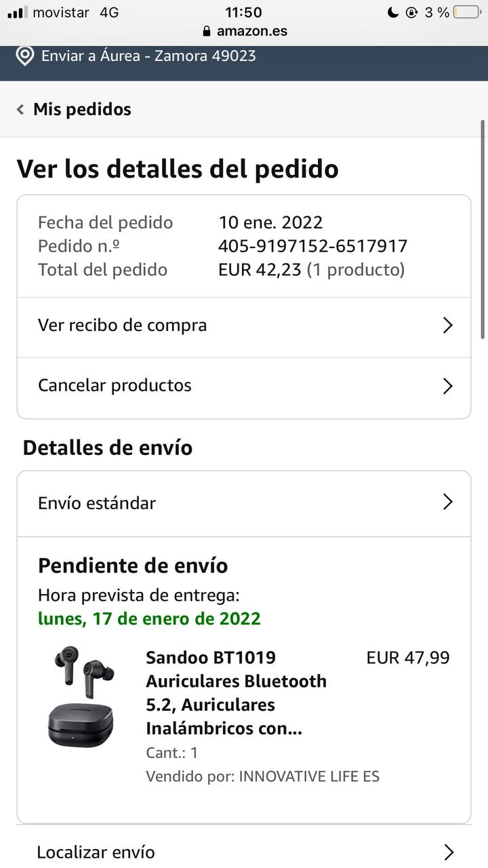The height and width of the screenshot is (868, 488).
Task: Tap the Do Not Disturb moon icon
Action: (x=393, y=12)
